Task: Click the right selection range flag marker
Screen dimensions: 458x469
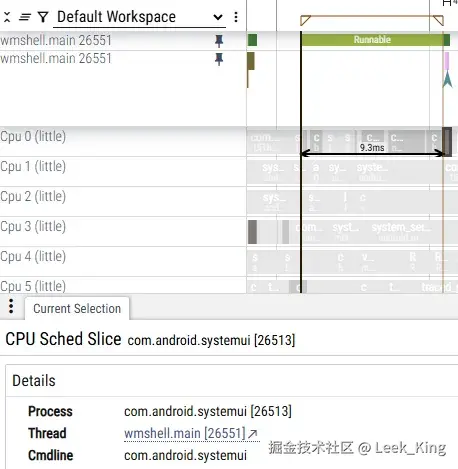Action: tap(439, 20)
